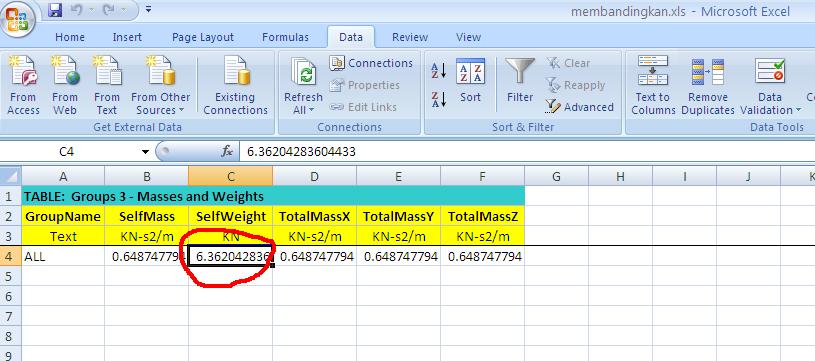
Task: Toggle the Filter funnel
Action: point(520,81)
